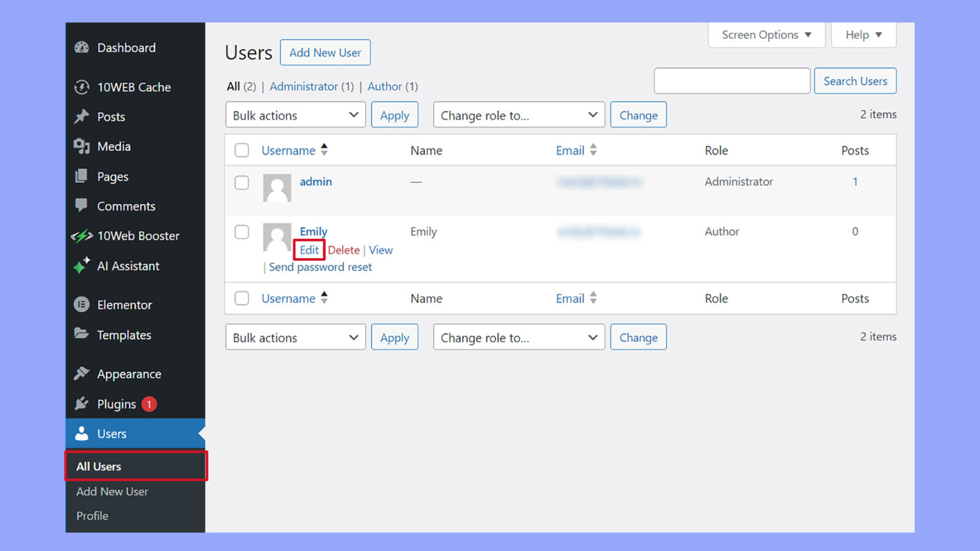The width and height of the screenshot is (980, 551).
Task: Filter users by Administrator role
Action: tap(304, 86)
